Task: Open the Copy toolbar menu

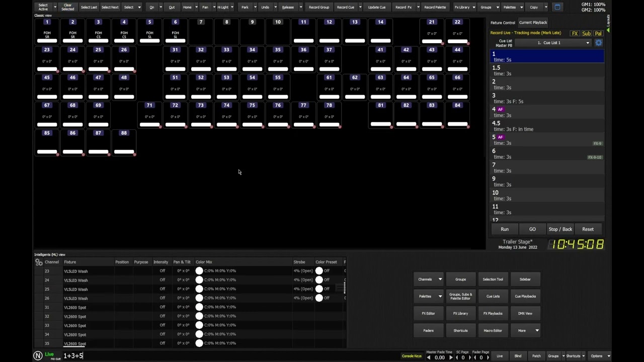Action: (x=534, y=7)
